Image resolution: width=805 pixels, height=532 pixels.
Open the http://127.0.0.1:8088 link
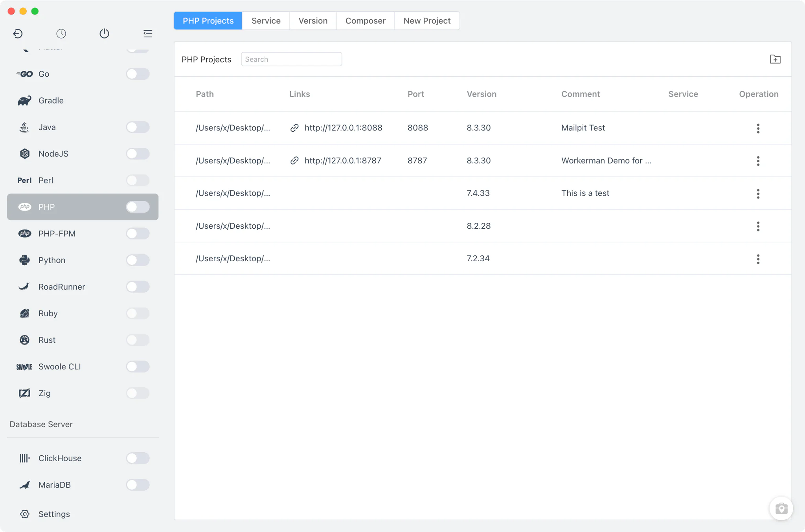tap(343, 128)
